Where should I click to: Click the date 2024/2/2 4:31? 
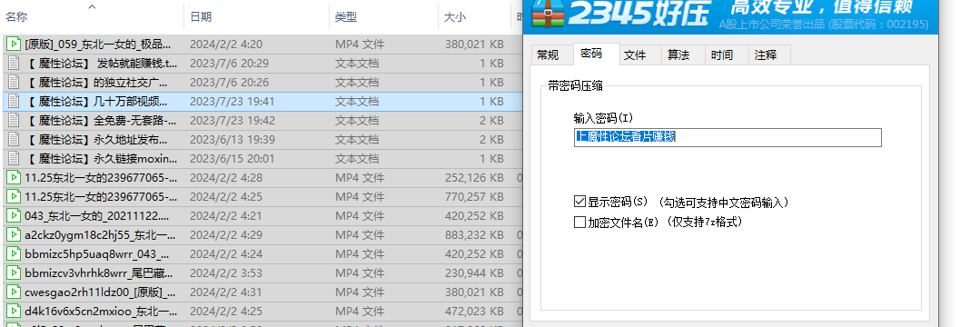point(225,292)
